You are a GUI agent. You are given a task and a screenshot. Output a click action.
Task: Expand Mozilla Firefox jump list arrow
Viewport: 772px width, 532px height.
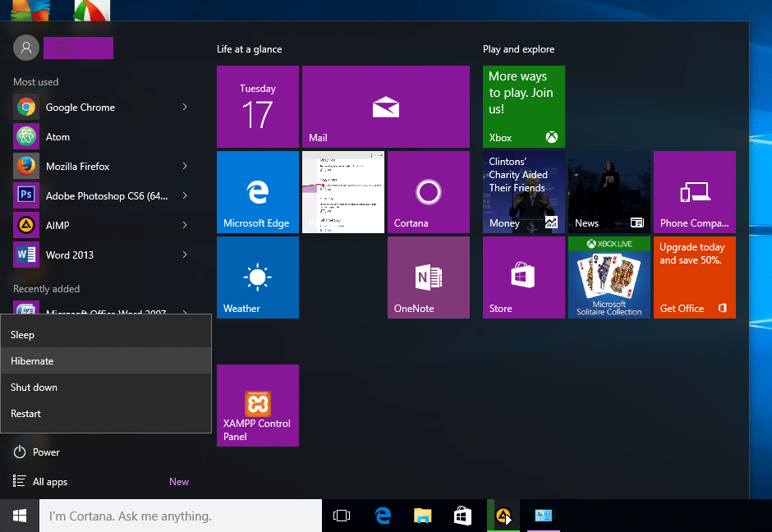pos(185,166)
